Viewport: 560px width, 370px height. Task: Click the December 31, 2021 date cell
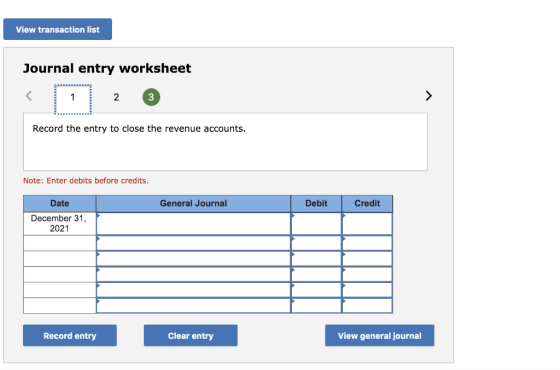60,224
